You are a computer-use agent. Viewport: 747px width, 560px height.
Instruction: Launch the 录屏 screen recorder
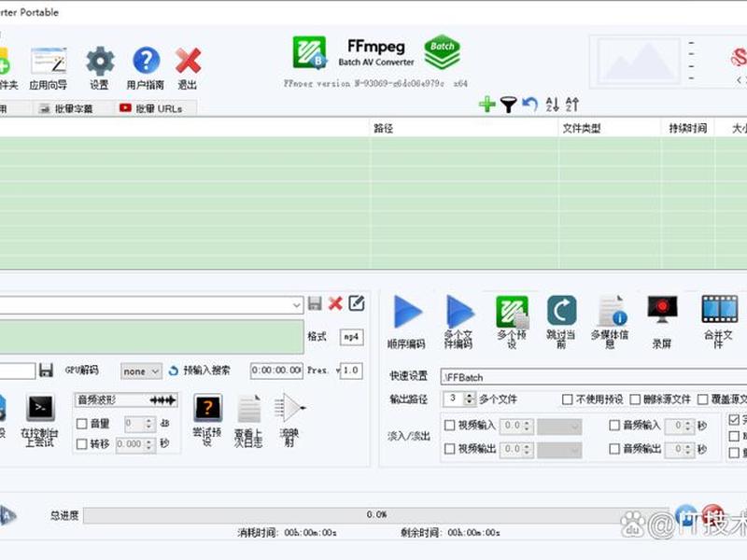(x=662, y=322)
